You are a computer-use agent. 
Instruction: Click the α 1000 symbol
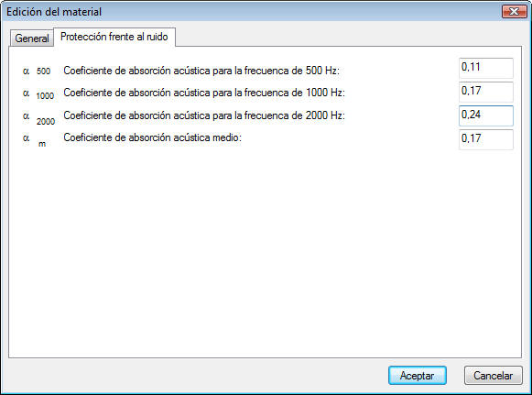point(38,94)
